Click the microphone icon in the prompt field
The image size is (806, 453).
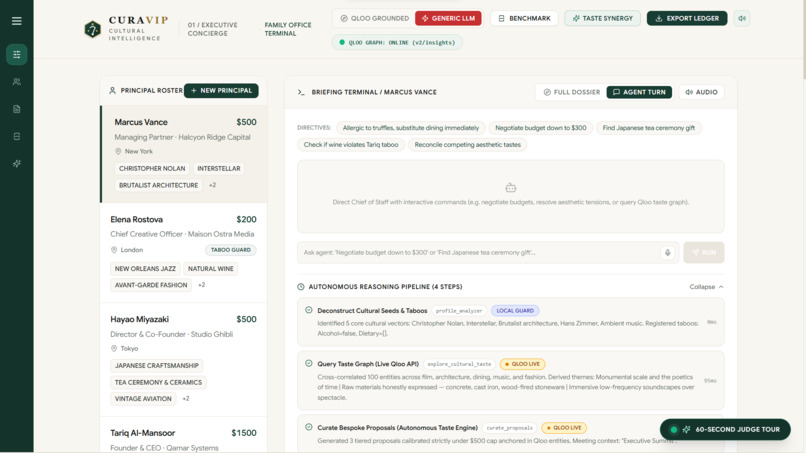click(x=667, y=252)
